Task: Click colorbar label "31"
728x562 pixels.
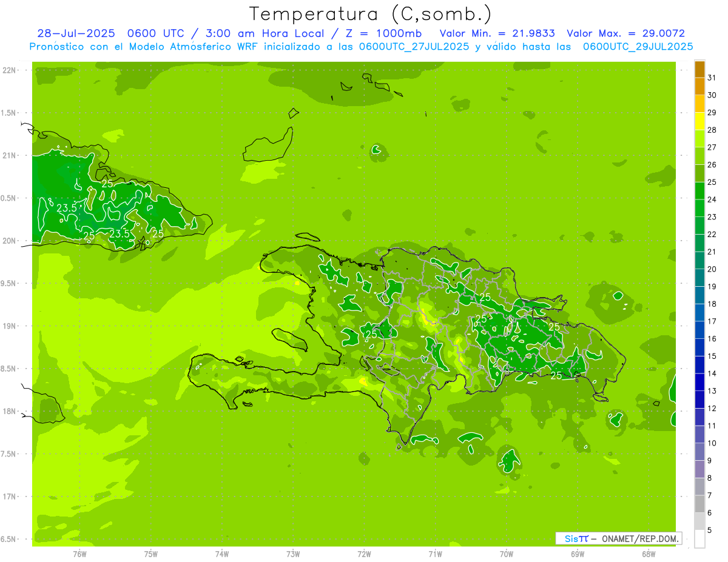Action: click(712, 78)
